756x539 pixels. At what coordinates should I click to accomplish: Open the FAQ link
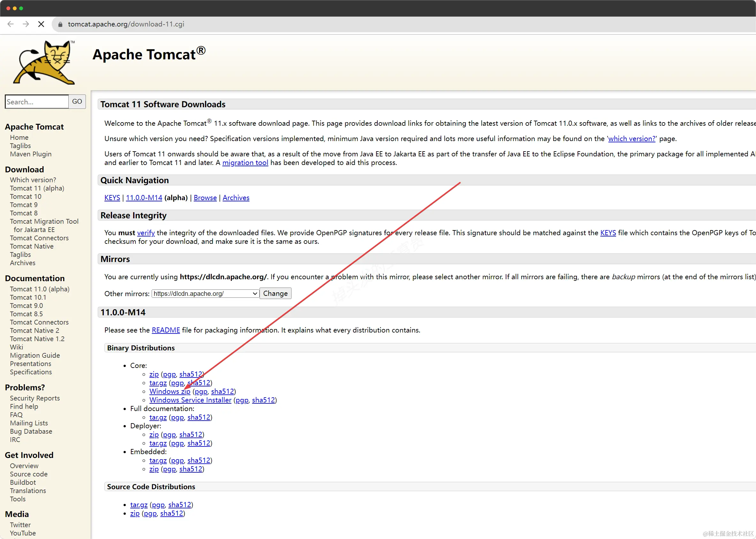tap(16, 415)
